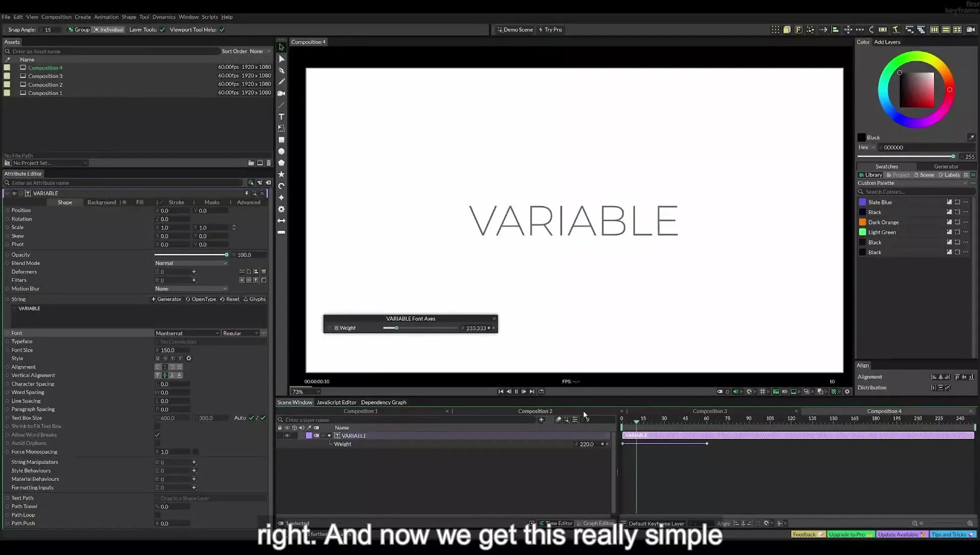The image size is (980, 555).
Task: Click the Try Pro button
Action: pos(550,30)
